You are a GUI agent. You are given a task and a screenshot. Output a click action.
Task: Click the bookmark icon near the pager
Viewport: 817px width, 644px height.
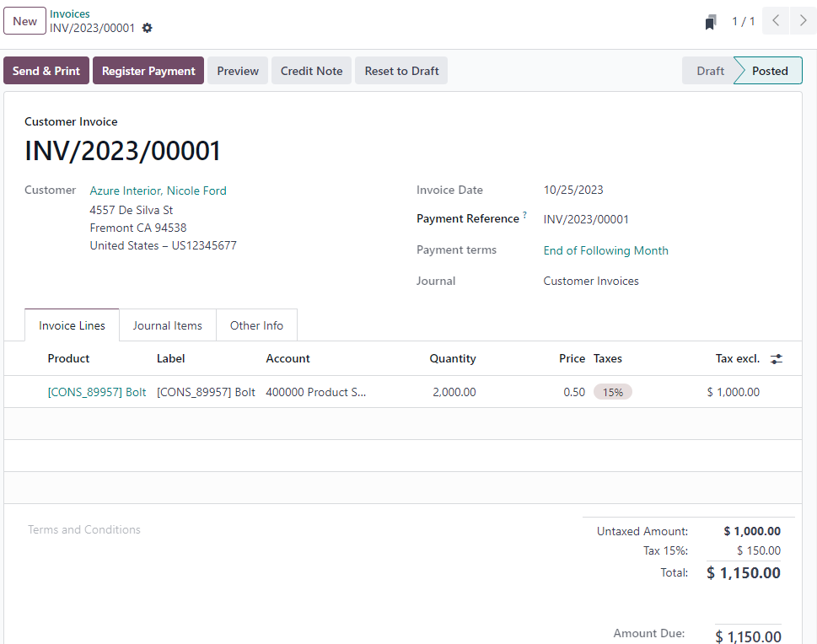[710, 22]
